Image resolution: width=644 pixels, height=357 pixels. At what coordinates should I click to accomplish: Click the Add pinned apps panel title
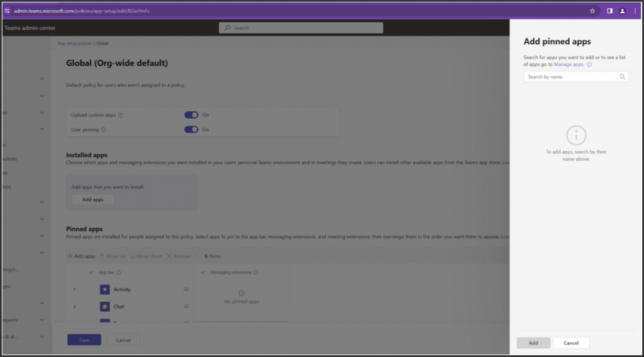point(557,42)
